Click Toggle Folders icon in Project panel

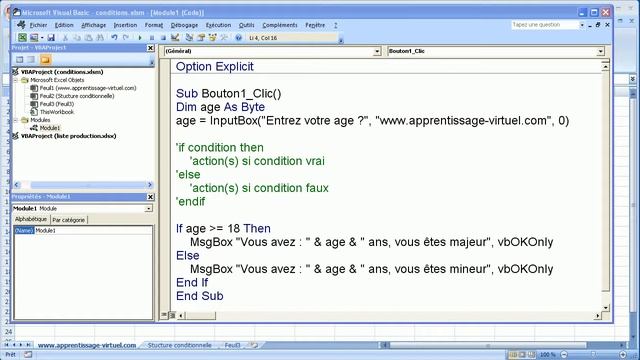coord(45,60)
